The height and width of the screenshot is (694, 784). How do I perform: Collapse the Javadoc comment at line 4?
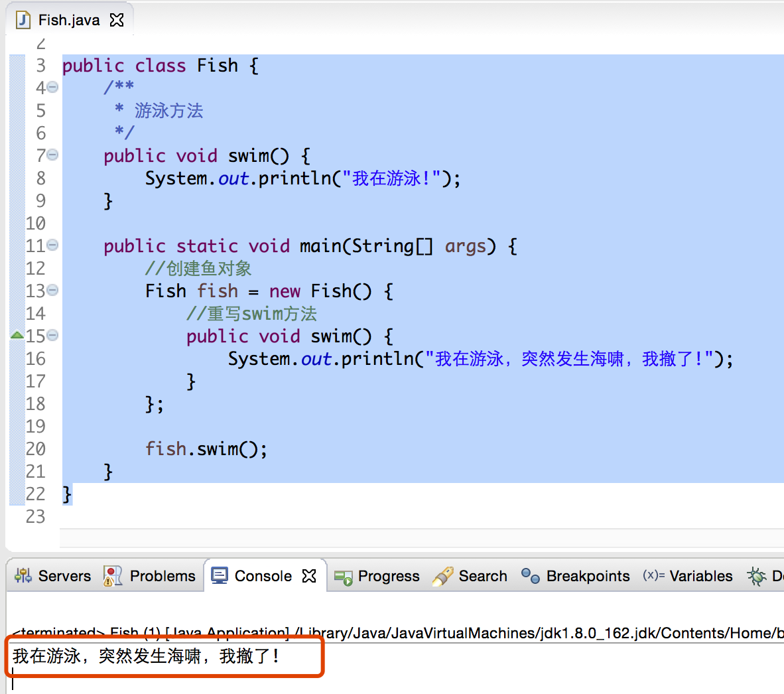52,88
